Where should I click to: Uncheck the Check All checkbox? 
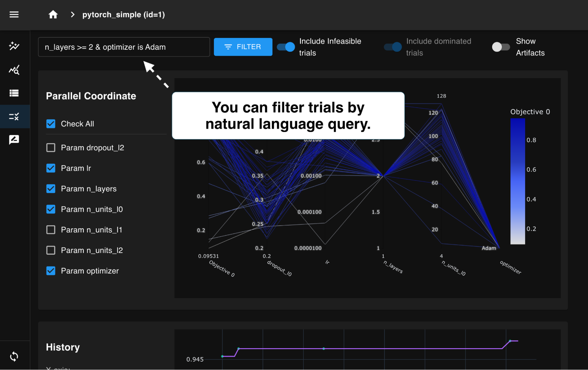click(x=51, y=124)
